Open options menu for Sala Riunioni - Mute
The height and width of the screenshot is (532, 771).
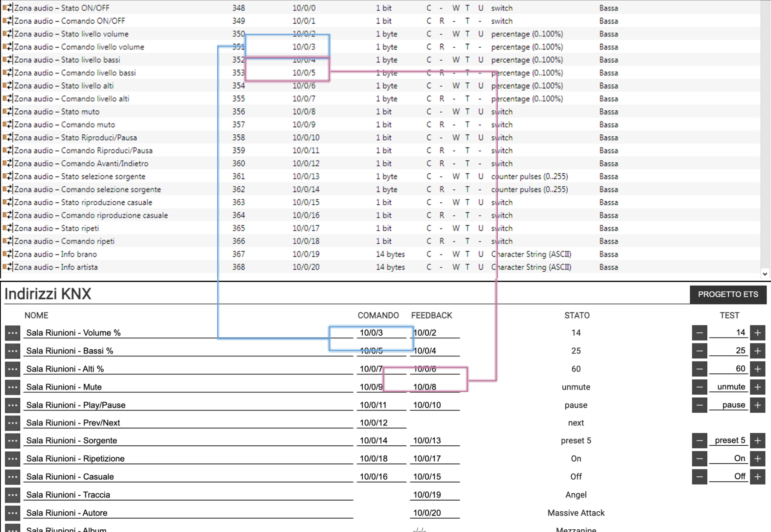click(12, 387)
